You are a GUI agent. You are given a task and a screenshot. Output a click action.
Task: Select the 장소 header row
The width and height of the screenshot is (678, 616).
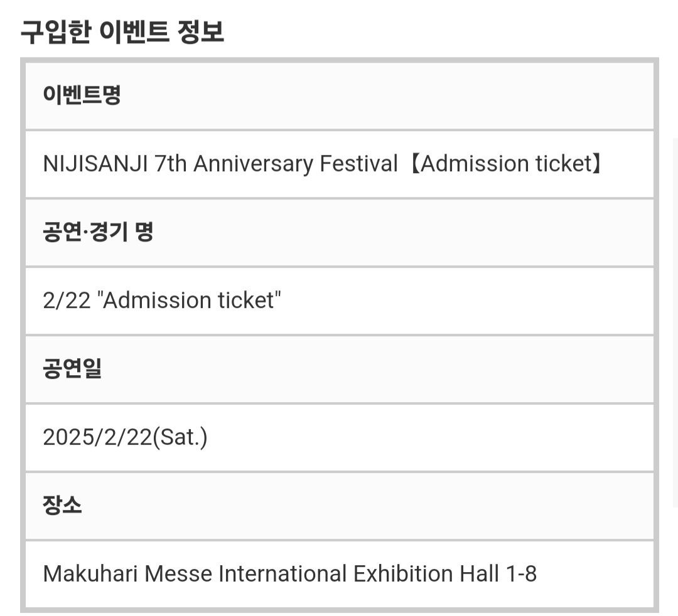340,506
